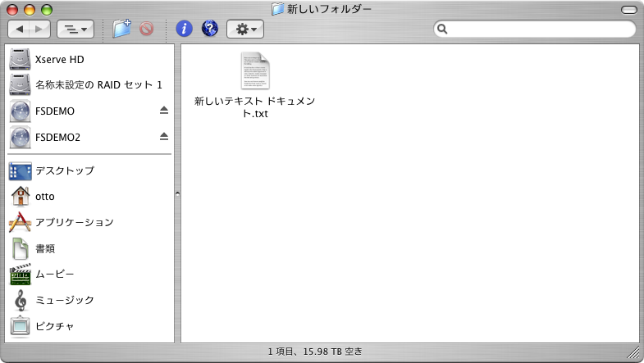
Task: Open デスクトップ in the sidebar
Action: point(64,170)
